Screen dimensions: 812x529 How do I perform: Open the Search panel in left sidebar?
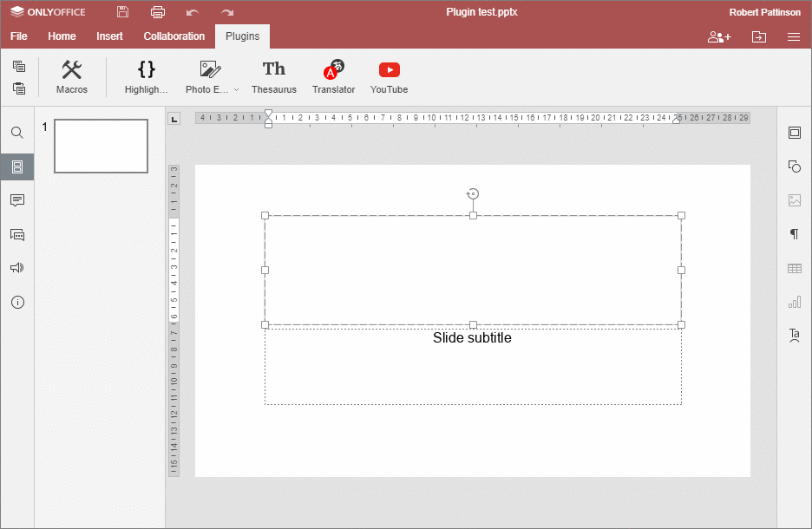tap(17, 133)
